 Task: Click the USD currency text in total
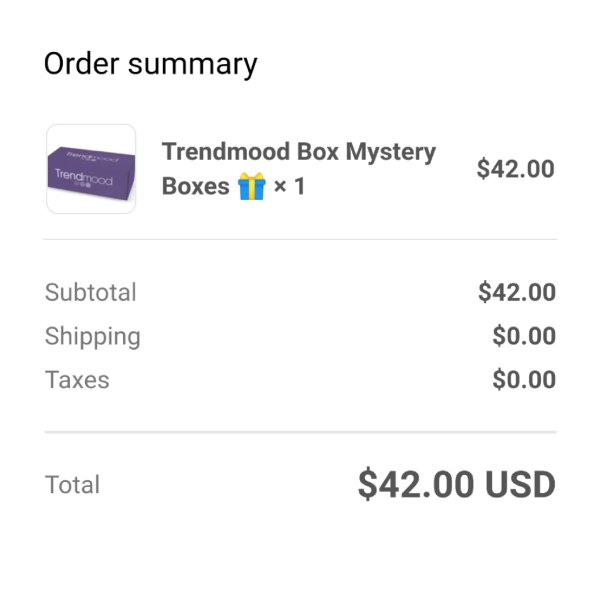520,484
